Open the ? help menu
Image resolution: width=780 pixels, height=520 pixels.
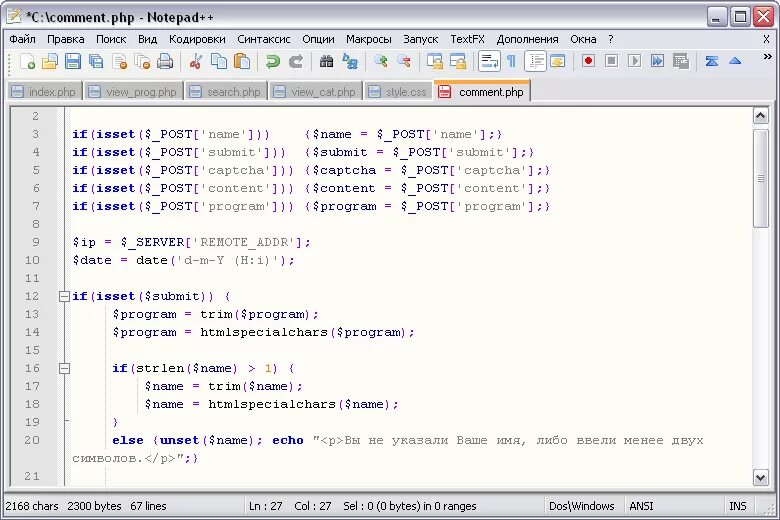[x=611, y=39]
